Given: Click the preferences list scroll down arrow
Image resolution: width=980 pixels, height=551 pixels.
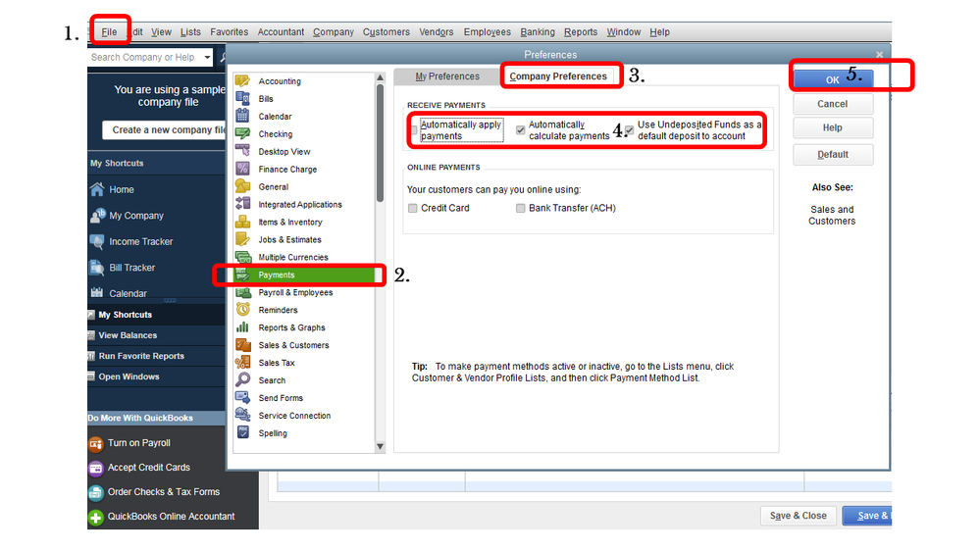Looking at the screenshot, I should (380, 447).
